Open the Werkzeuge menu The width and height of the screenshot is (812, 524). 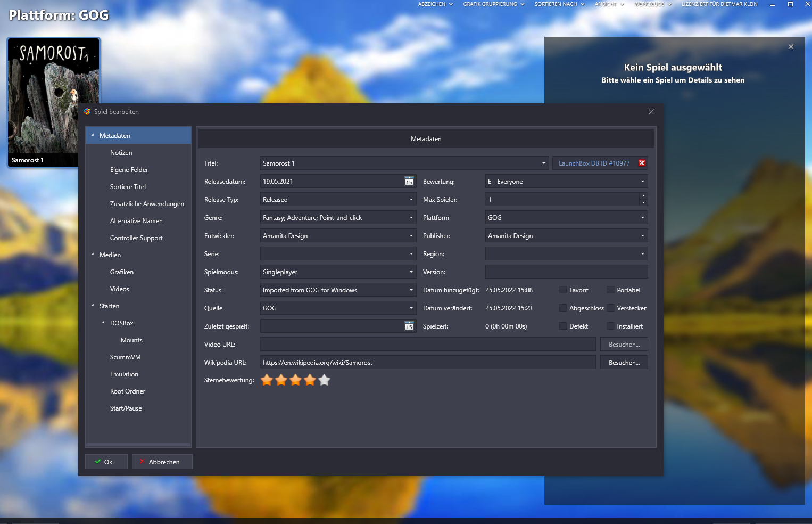pos(653,4)
